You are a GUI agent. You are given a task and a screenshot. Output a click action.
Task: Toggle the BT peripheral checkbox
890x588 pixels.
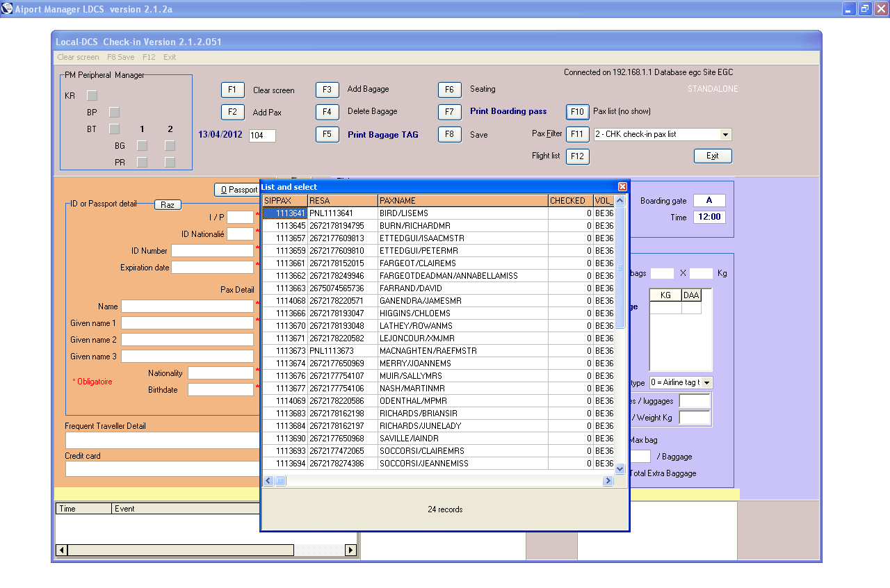tap(114, 129)
